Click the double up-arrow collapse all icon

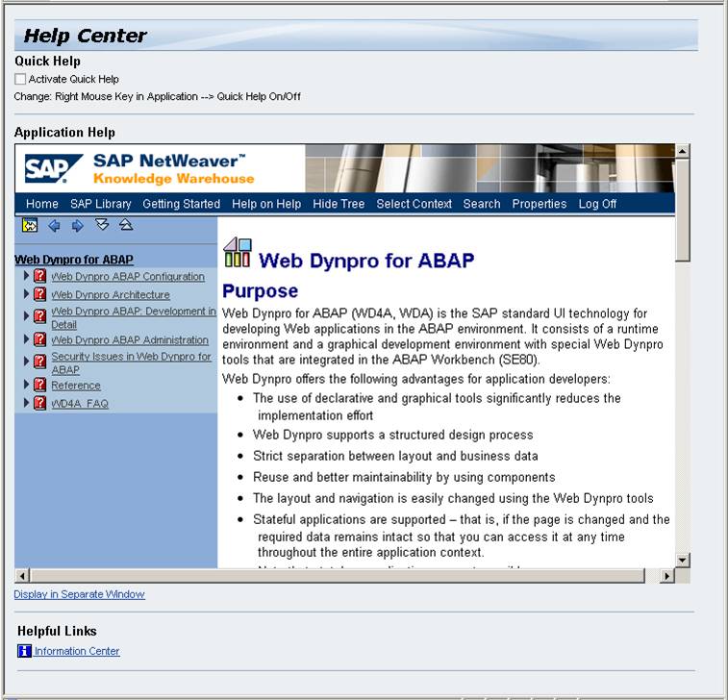(x=126, y=225)
